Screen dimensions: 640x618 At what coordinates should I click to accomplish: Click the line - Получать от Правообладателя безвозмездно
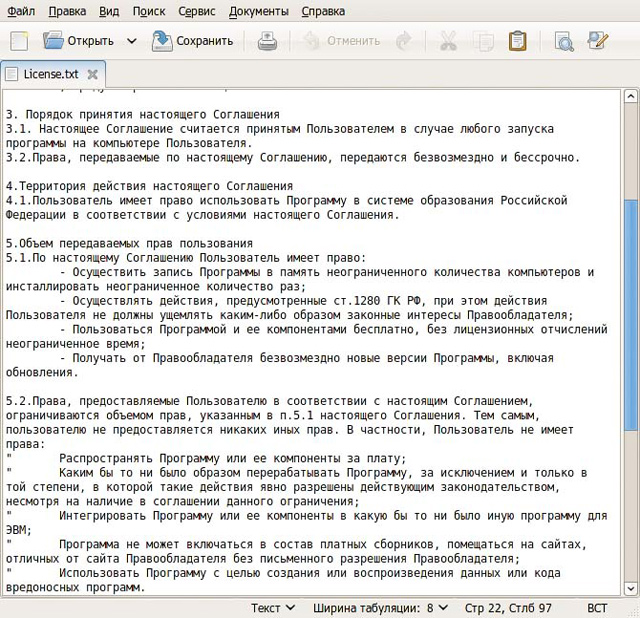coord(307,358)
